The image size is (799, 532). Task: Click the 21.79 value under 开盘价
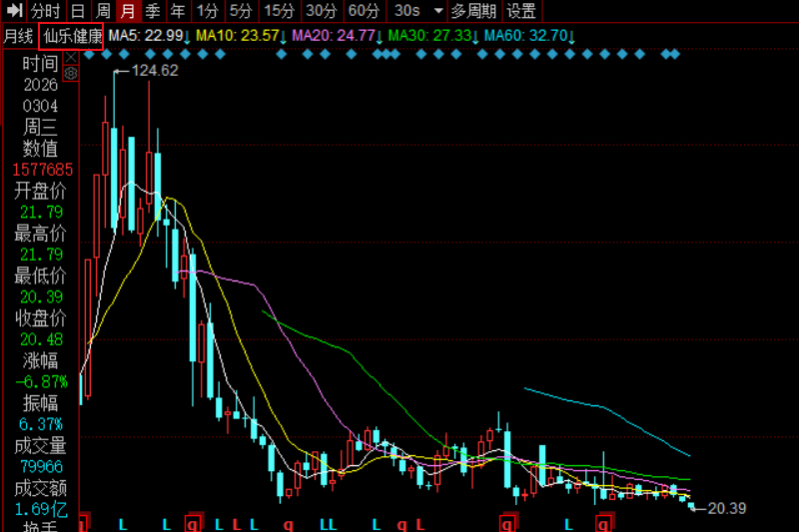coord(41,212)
